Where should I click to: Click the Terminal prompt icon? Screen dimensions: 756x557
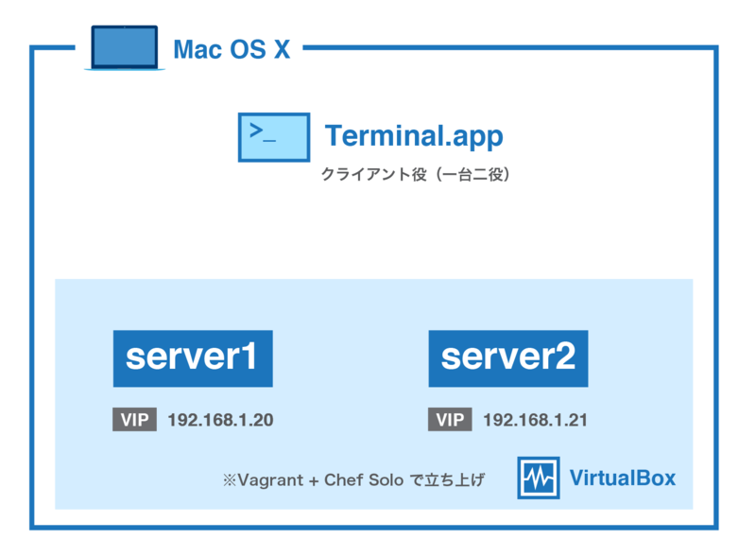click(274, 137)
